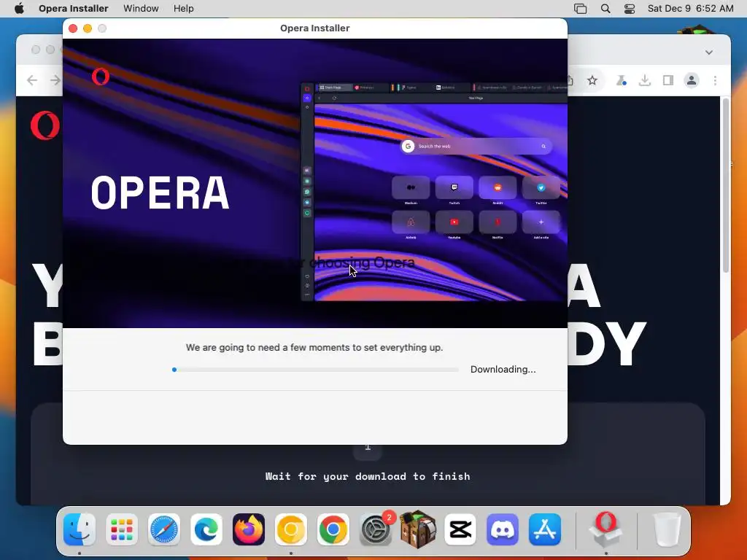Open Chrome three-dot menu
747x560 pixels.
(x=715, y=80)
